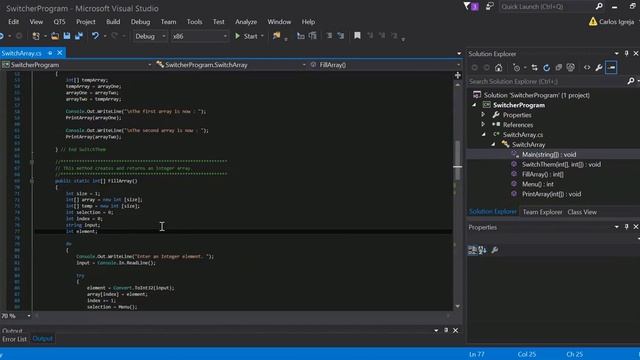640x360 pixels.
Task: Click Sync with Active Document icon
Action: [534, 68]
